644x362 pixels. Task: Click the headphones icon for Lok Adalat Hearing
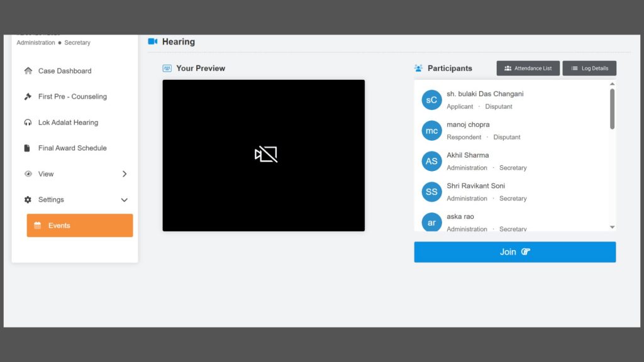[x=28, y=123]
